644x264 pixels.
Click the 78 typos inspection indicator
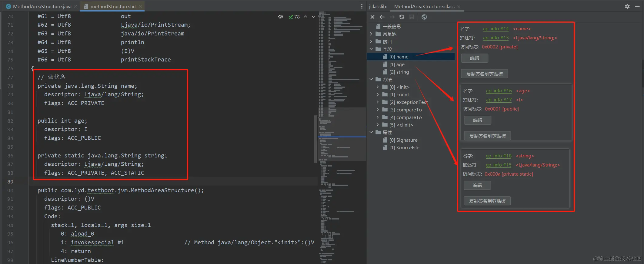coord(294,17)
